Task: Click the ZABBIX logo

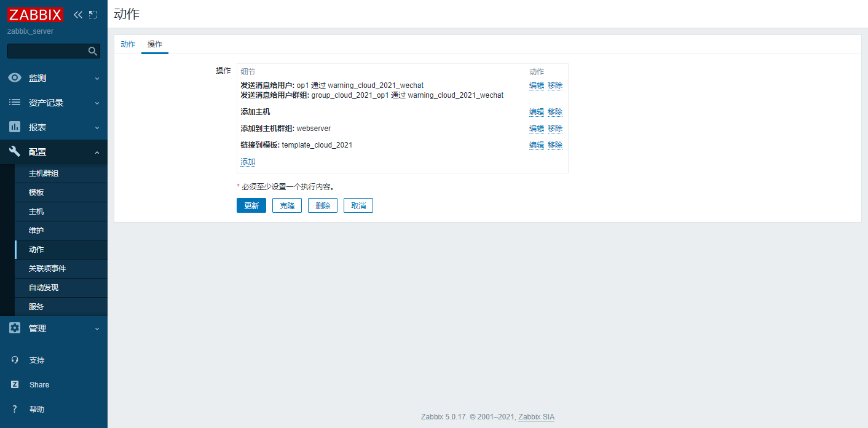Action: [36, 14]
